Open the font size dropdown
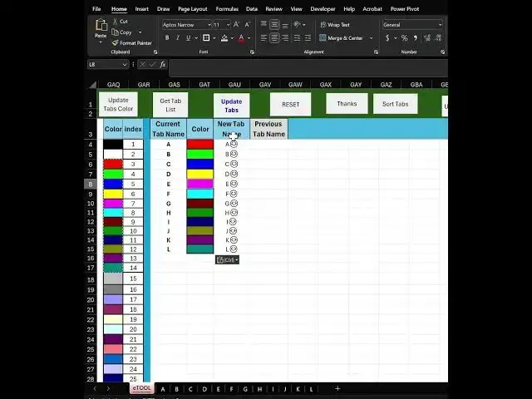Screen dimensions: 532x399 [x=228, y=25]
